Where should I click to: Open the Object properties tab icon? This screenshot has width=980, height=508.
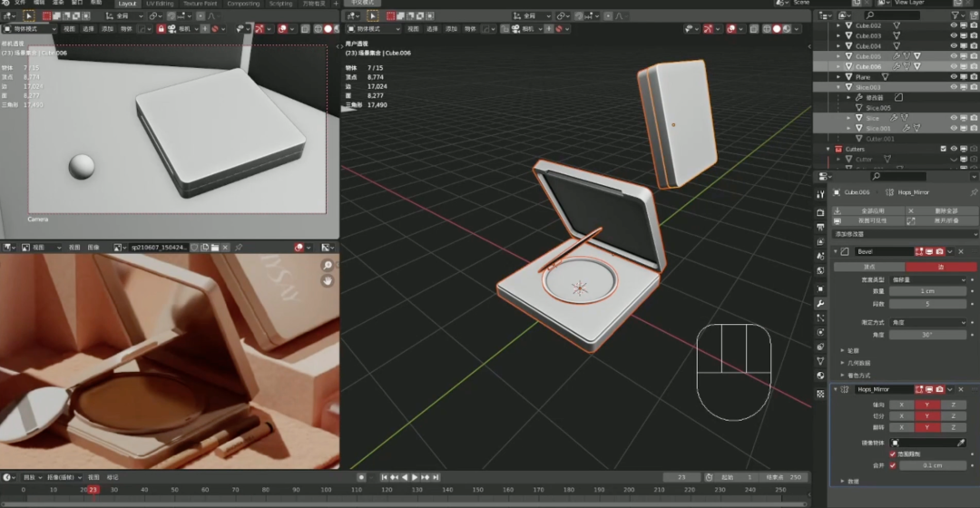pyautogui.click(x=820, y=288)
